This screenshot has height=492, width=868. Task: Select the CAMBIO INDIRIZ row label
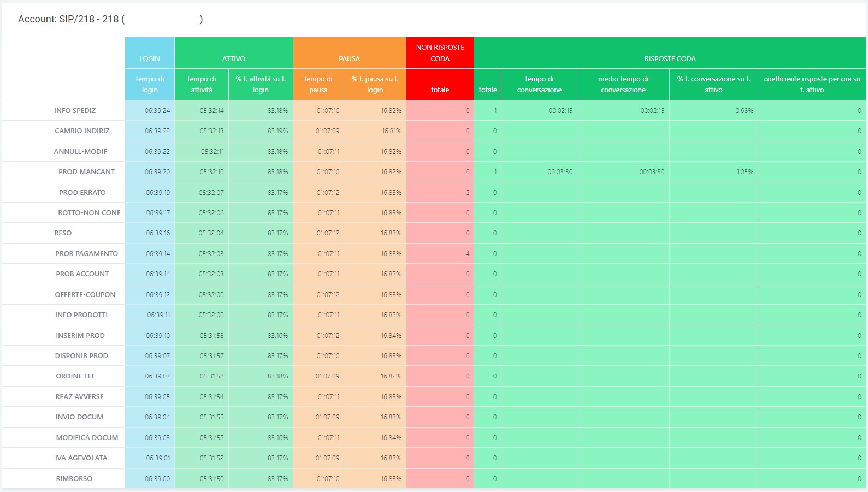click(x=82, y=131)
